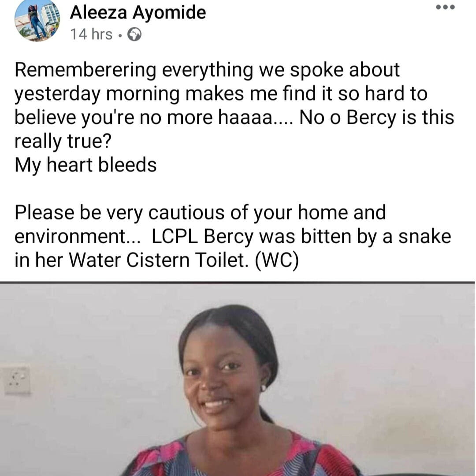Click the wall socket in the photo
Screen dimensions: 476x476
pos(17,380)
